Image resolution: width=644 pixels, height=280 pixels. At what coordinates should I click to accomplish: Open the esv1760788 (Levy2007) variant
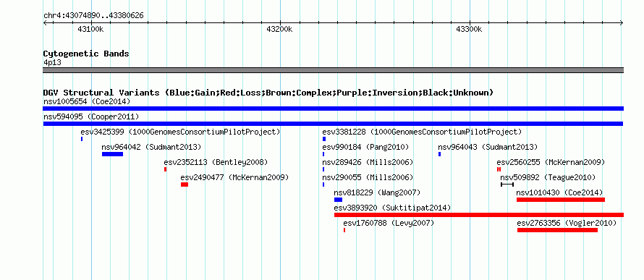(389, 223)
